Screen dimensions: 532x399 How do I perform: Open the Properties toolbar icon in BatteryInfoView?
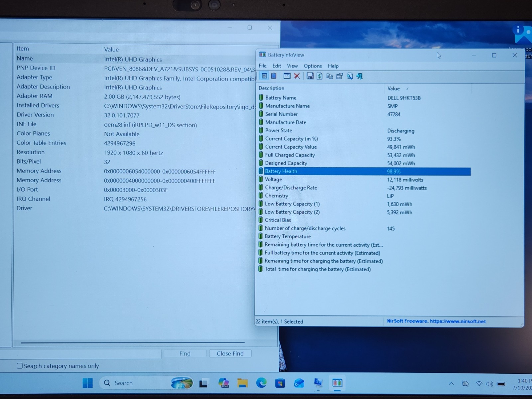(287, 76)
